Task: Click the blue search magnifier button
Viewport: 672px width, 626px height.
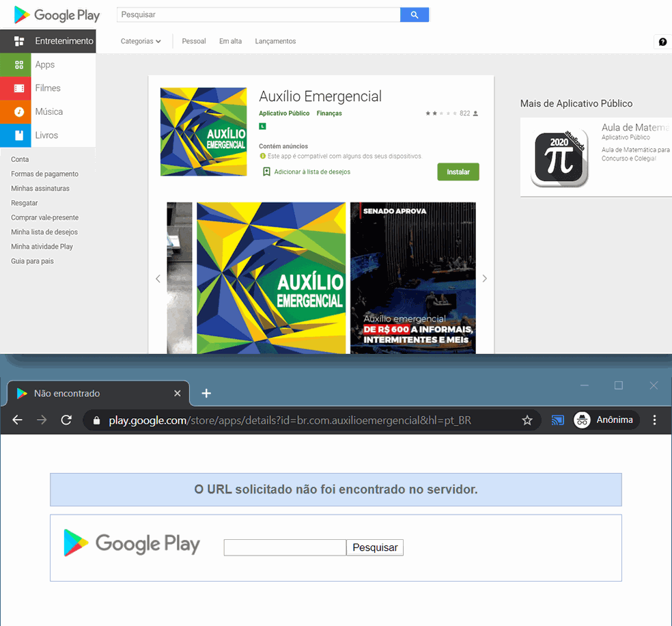Action: [x=415, y=14]
